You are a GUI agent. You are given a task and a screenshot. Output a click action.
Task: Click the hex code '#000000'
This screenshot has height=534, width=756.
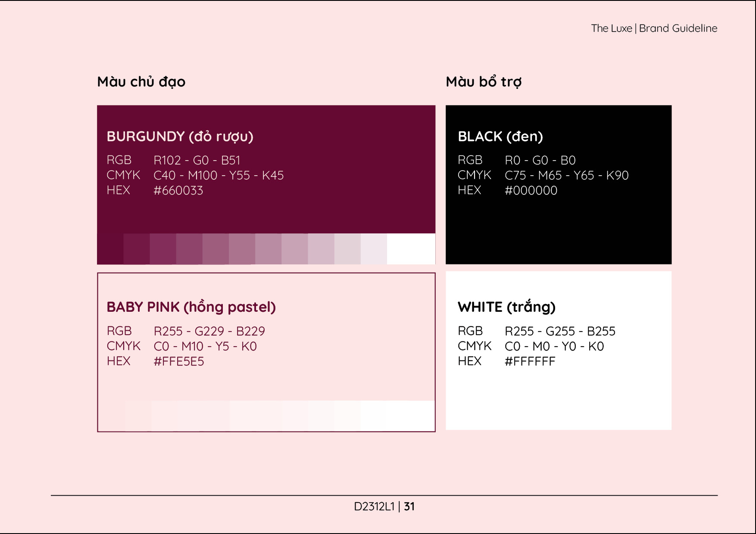pyautogui.click(x=531, y=190)
